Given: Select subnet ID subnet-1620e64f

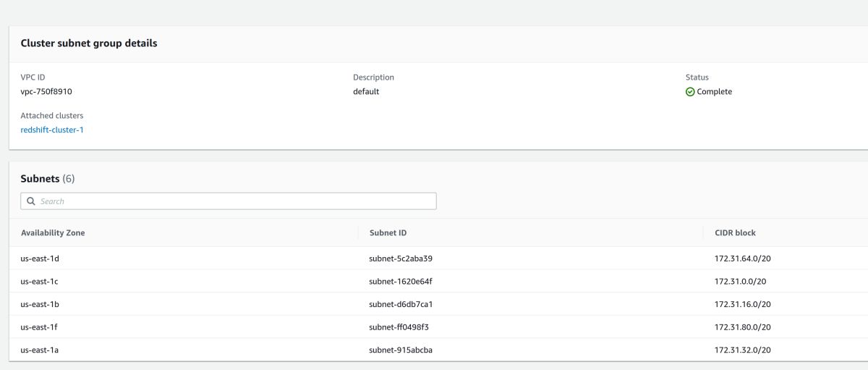Looking at the screenshot, I should pyautogui.click(x=401, y=281).
